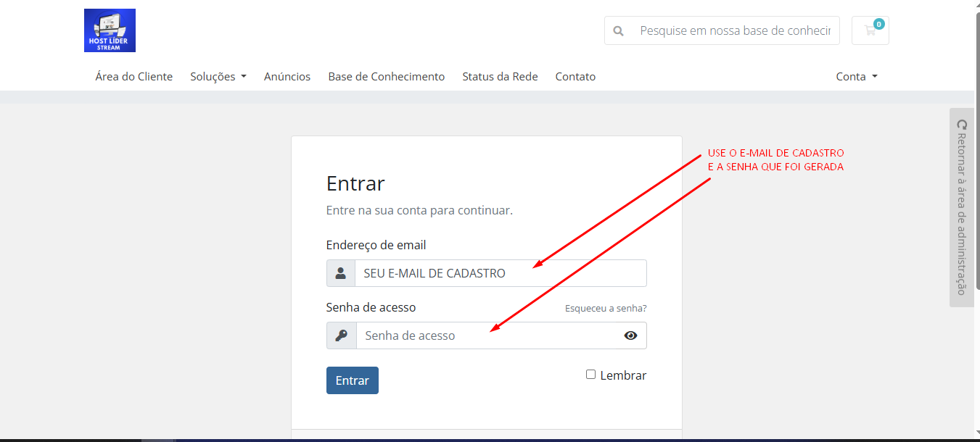Click the knowledge base search box
The height and width of the screenshot is (442, 980).
coord(735,31)
